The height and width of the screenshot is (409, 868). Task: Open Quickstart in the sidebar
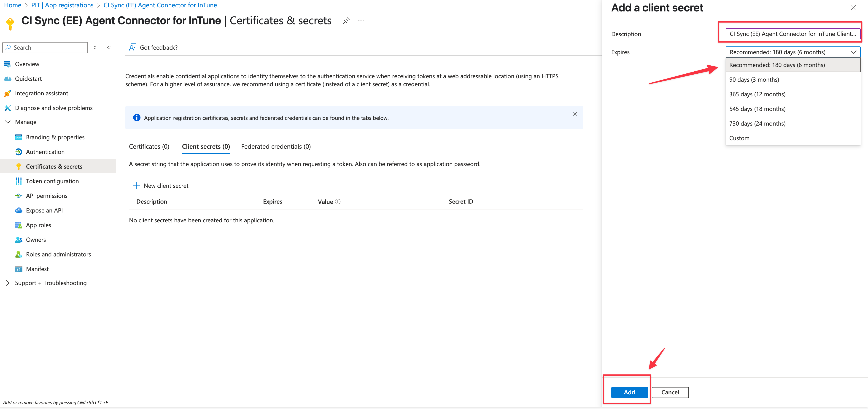(x=28, y=78)
